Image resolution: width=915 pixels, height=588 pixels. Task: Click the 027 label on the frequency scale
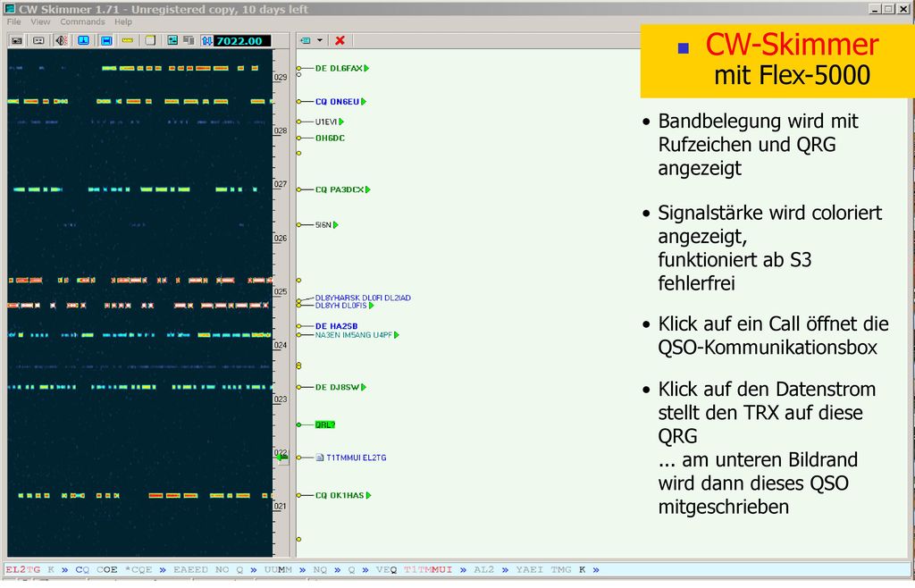click(280, 184)
